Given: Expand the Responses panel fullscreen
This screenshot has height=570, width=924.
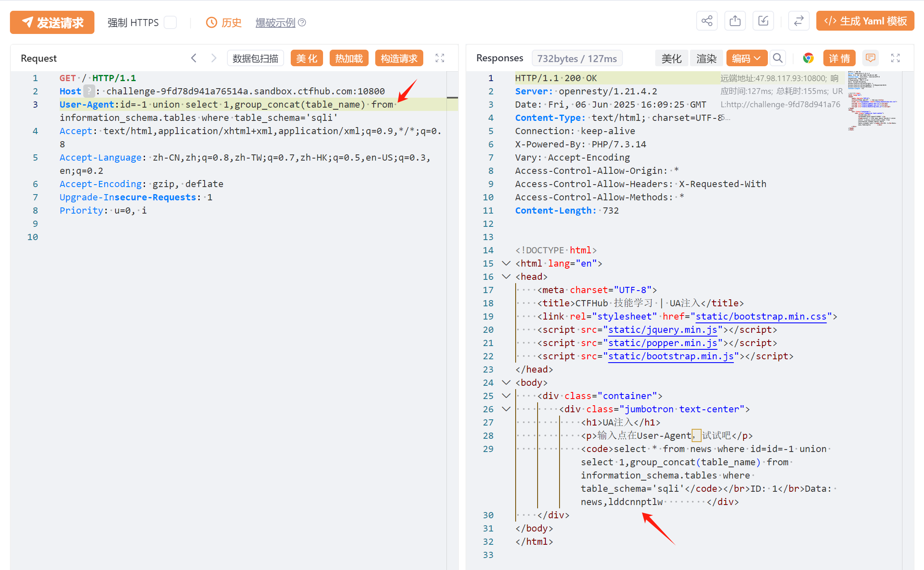Looking at the screenshot, I should [895, 58].
